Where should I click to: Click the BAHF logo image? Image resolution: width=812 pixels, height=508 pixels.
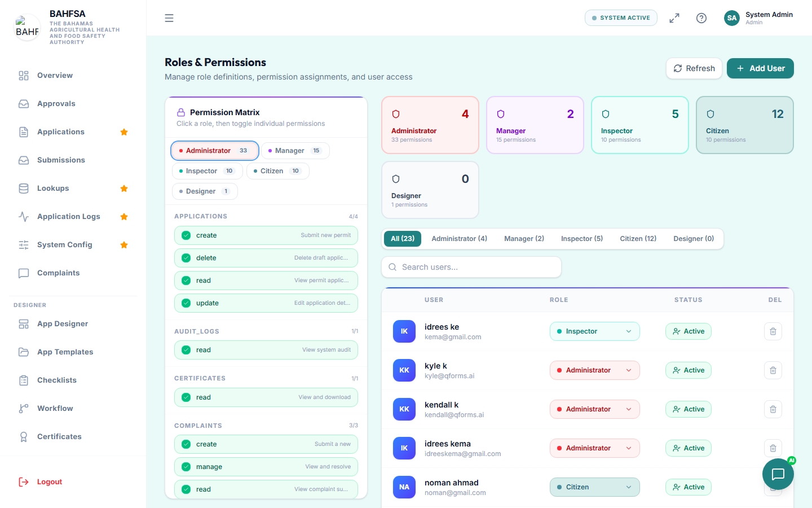click(27, 27)
